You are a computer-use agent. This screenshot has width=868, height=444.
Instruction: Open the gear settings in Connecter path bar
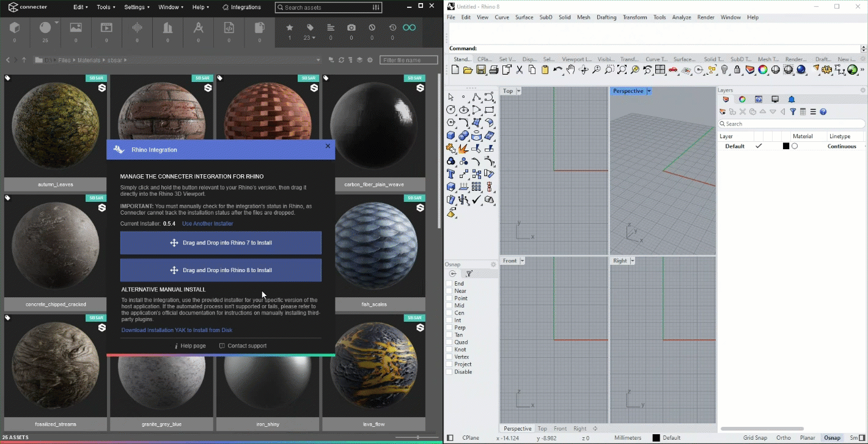point(370,60)
